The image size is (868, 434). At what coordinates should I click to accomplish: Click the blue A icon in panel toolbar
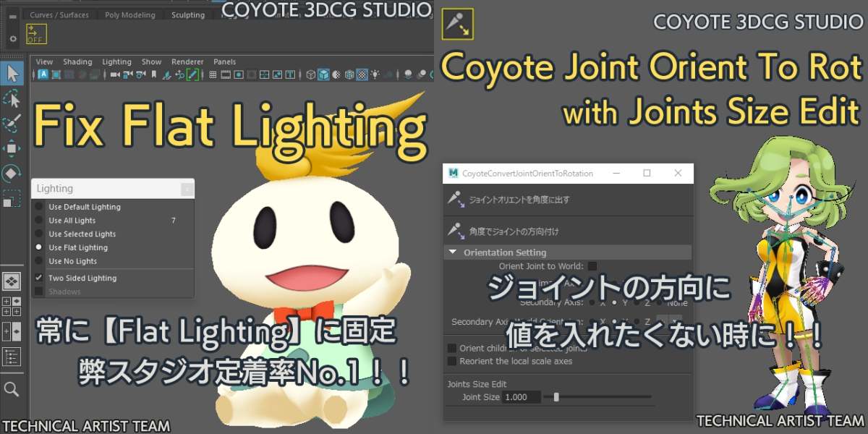pos(43,74)
